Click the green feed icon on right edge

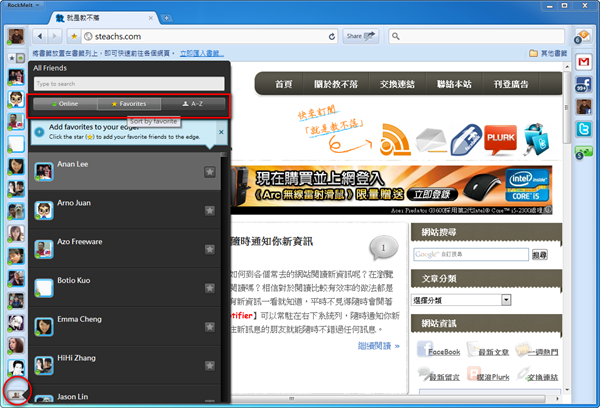[583, 152]
